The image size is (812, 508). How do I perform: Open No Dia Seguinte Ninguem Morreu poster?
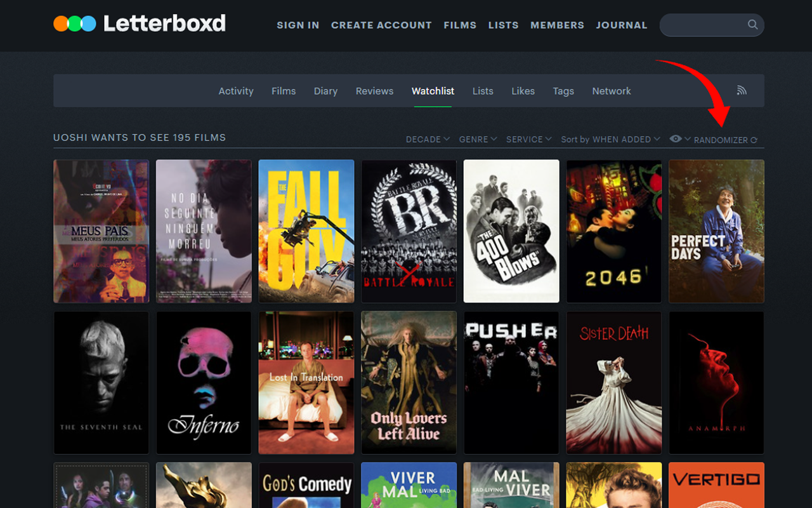click(204, 231)
